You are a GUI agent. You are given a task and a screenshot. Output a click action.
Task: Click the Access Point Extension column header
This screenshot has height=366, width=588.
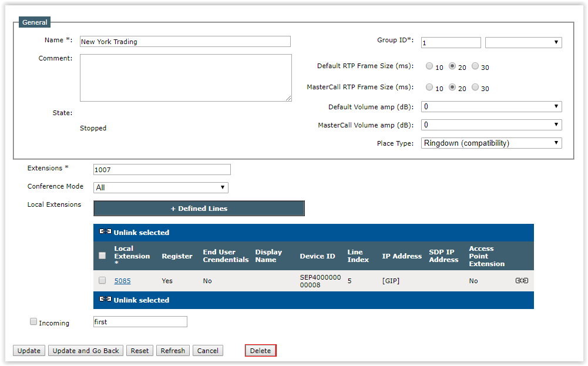click(487, 256)
